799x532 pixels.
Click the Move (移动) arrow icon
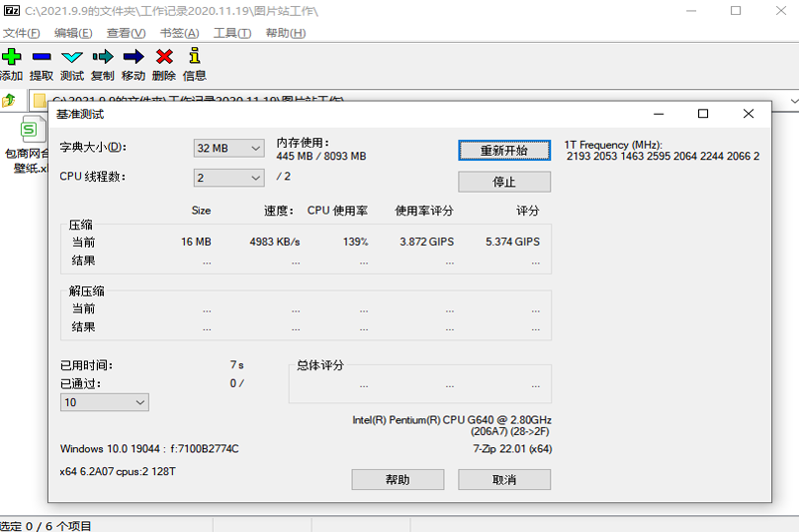click(x=134, y=57)
